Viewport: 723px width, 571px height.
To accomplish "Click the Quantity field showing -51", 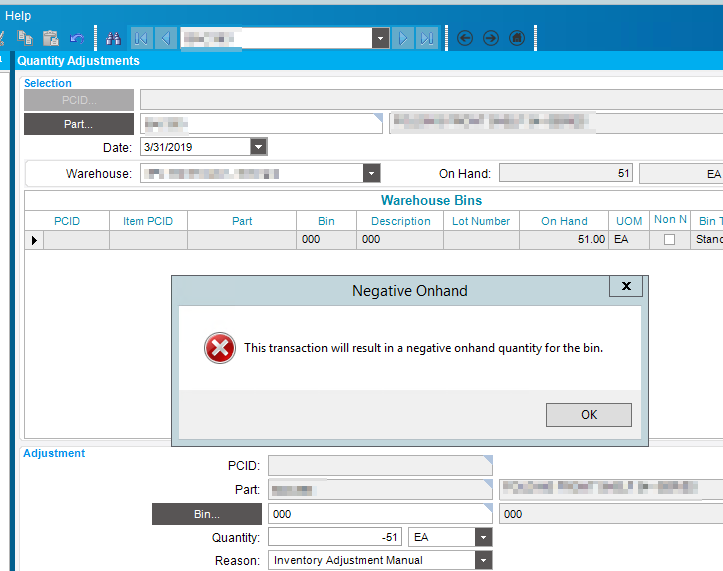I will tap(335, 537).
